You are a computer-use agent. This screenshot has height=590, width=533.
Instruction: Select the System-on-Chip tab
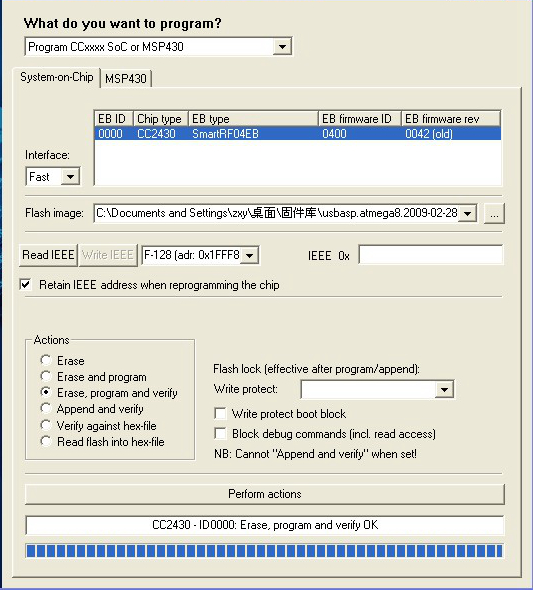(57, 77)
